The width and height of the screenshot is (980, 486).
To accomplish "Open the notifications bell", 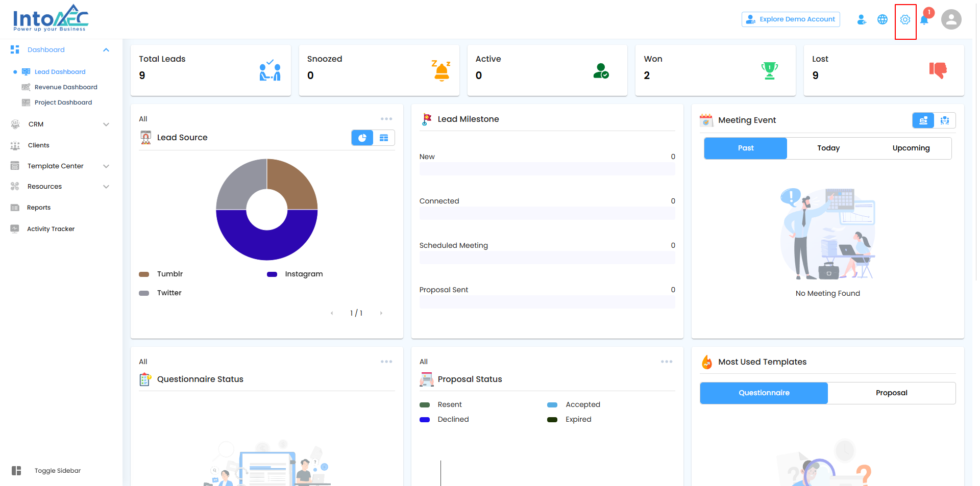I will (924, 20).
